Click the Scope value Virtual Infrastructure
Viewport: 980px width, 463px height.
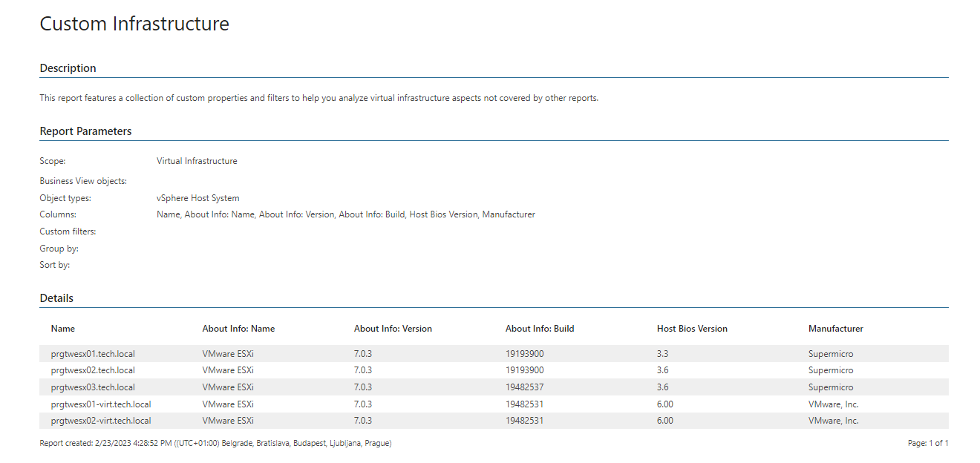coord(197,161)
